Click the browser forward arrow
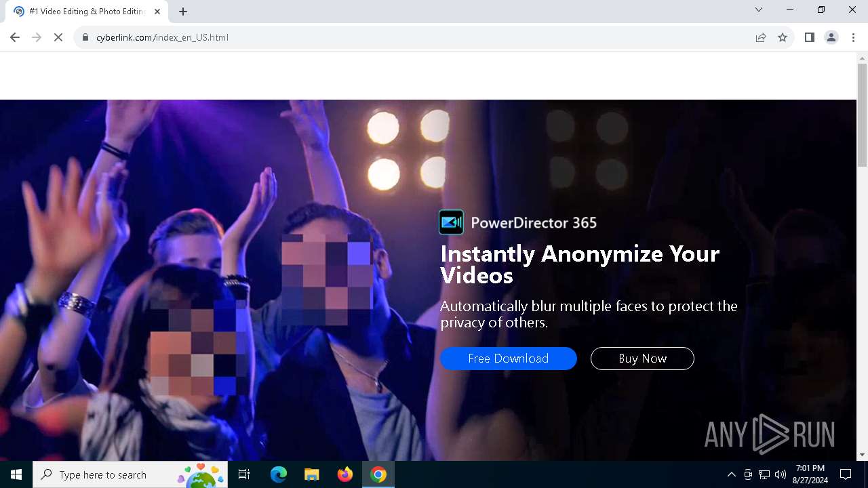This screenshot has width=868, height=488. pyautogui.click(x=37, y=37)
